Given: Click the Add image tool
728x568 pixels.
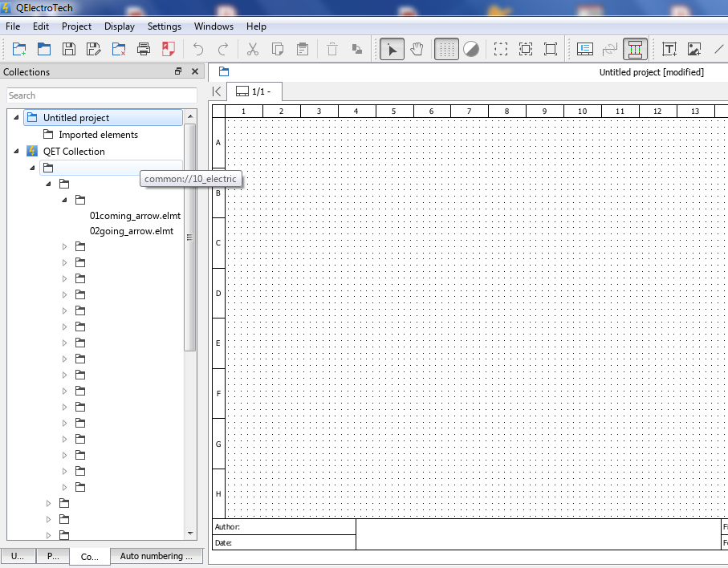Looking at the screenshot, I should (x=694, y=49).
